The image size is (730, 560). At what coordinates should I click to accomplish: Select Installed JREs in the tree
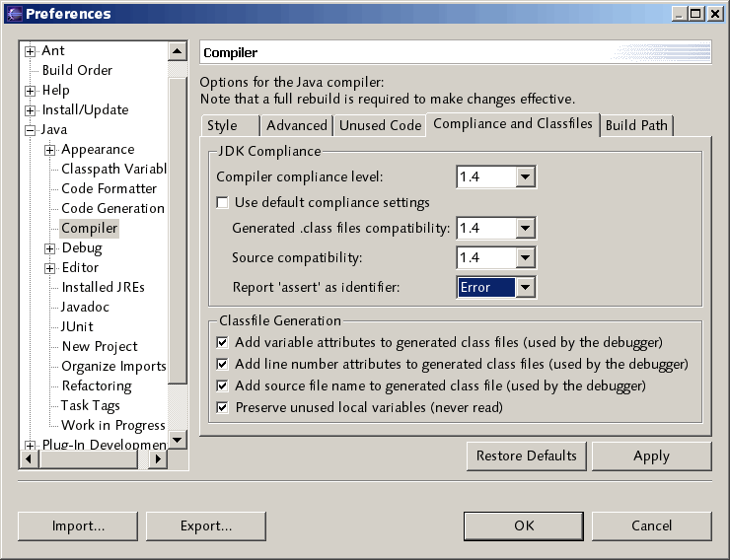tap(103, 287)
